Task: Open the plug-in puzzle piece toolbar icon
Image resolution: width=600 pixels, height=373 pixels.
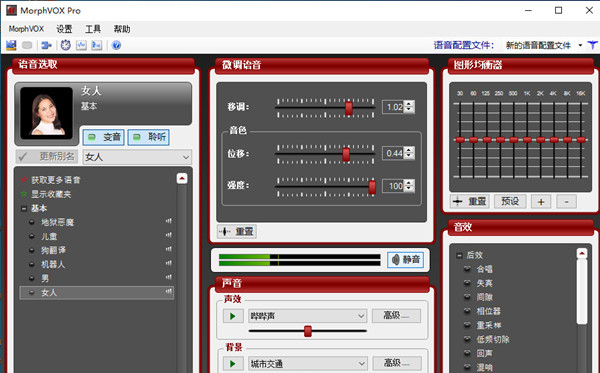Action: (47, 45)
